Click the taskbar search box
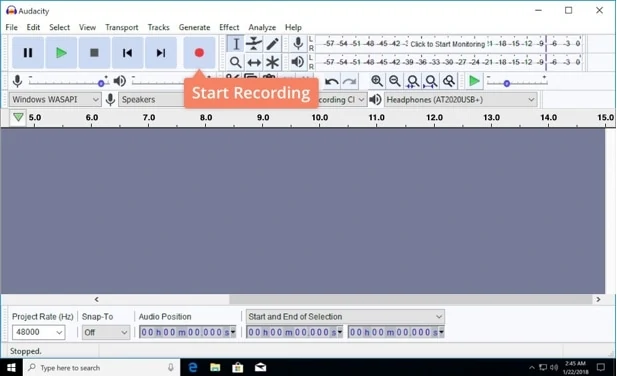 point(102,367)
